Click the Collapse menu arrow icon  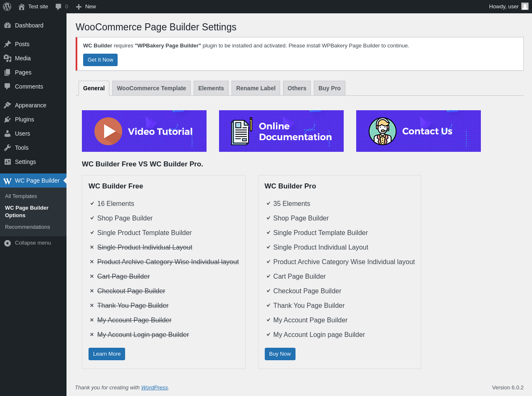coord(7,243)
